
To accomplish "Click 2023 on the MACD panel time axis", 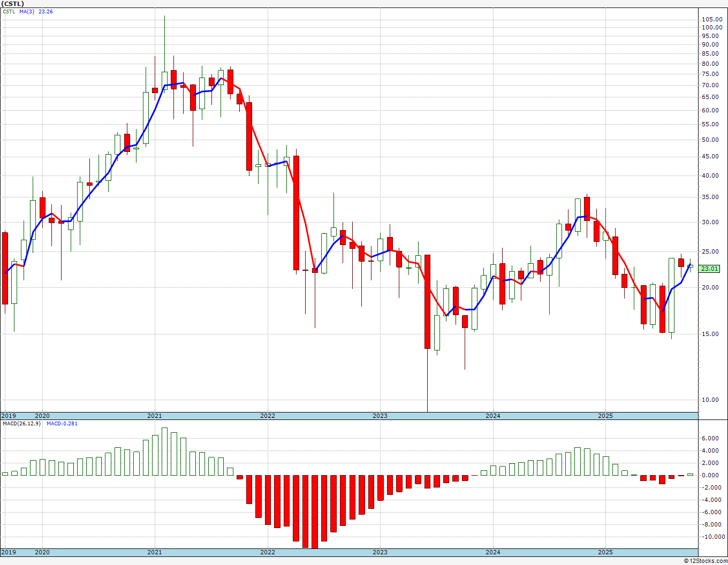I will tap(380, 552).
